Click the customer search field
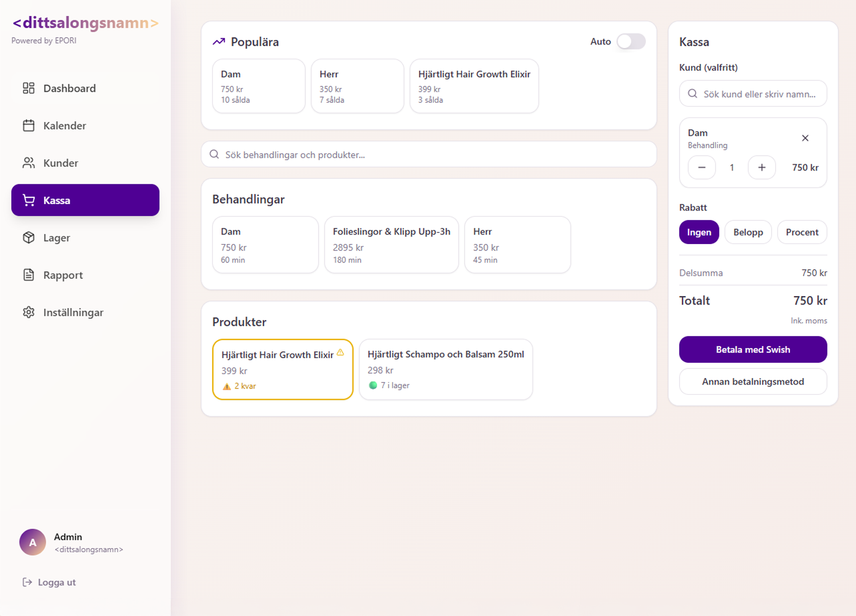Screen dimensions: 856x616 click(x=752, y=94)
